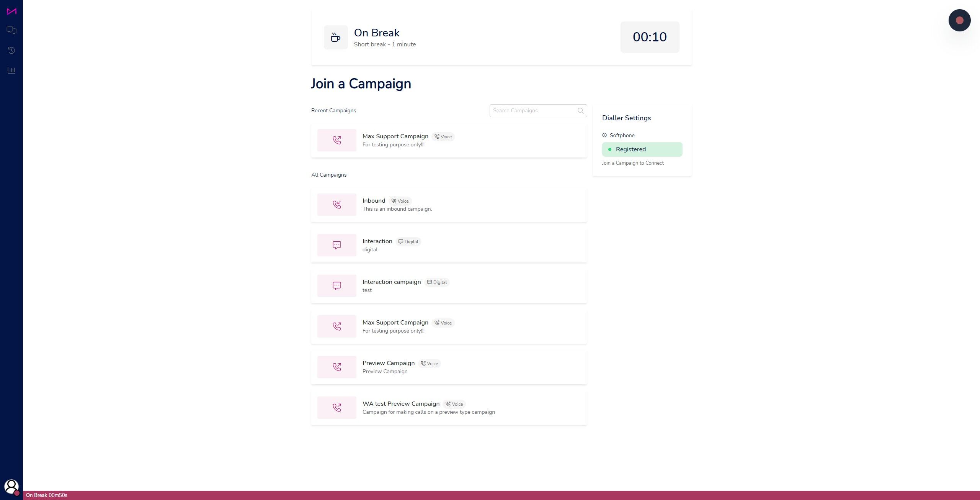This screenshot has height=500, width=980.
Task: Open the conversations chat icon in sidebar
Action: pos(11,30)
